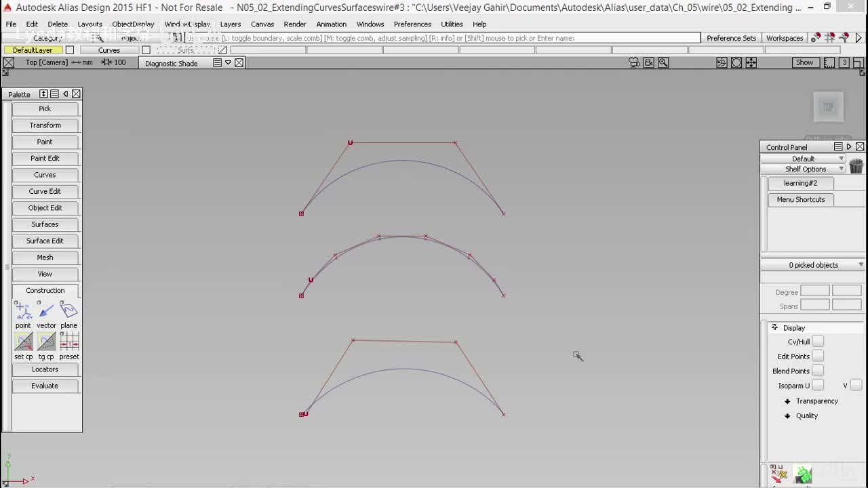The width and height of the screenshot is (868, 488).
Task: Click the video camera icon in viewport bar
Action: coord(649,62)
